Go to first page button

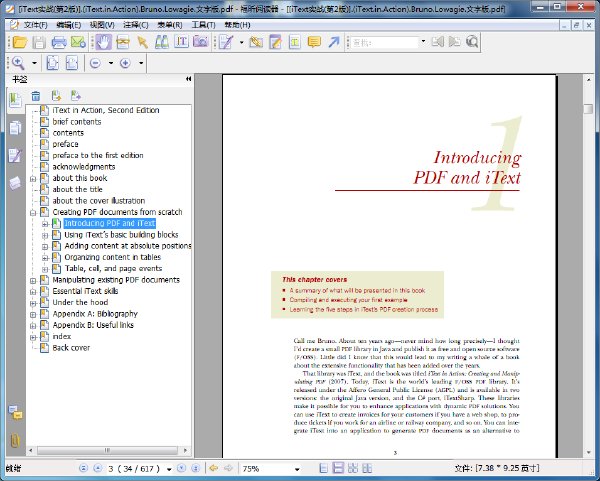tap(83, 468)
